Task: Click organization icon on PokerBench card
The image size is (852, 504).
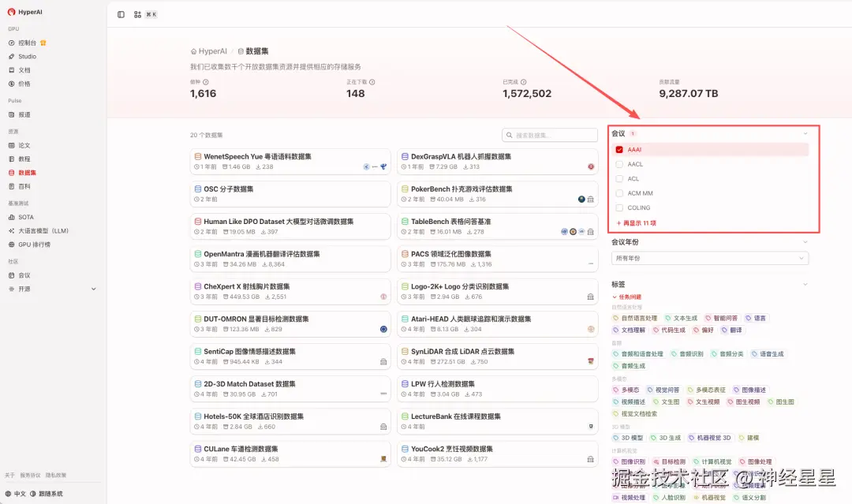Action: [x=591, y=200]
